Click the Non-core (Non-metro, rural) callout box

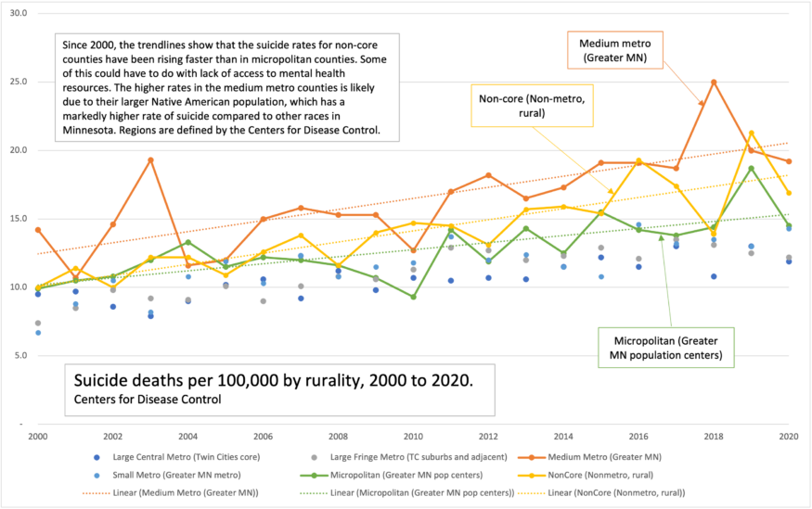pos(532,106)
